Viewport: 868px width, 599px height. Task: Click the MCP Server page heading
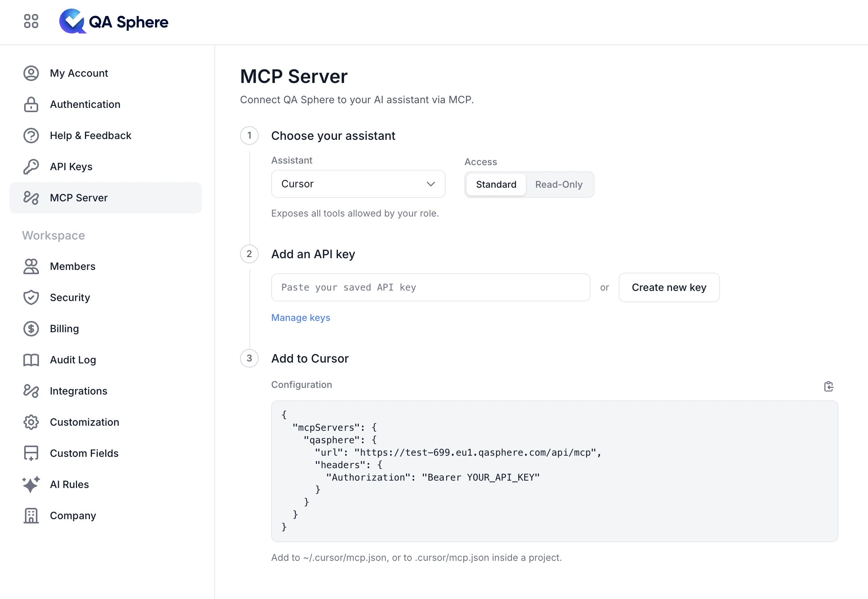(x=294, y=76)
